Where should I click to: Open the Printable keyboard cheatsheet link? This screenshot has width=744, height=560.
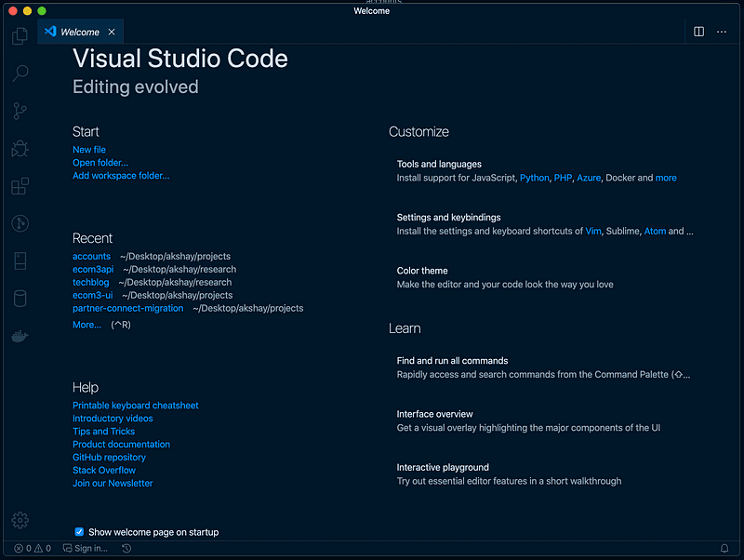[x=135, y=405]
